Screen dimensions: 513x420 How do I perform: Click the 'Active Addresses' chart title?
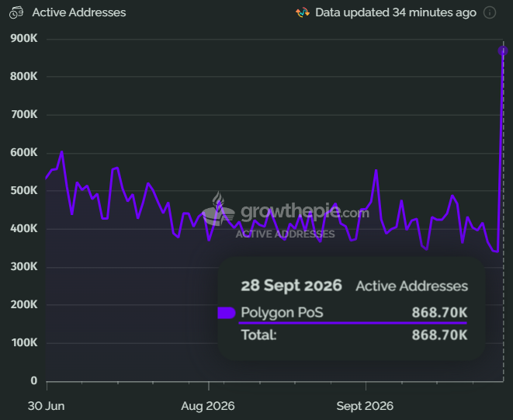[x=79, y=12]
